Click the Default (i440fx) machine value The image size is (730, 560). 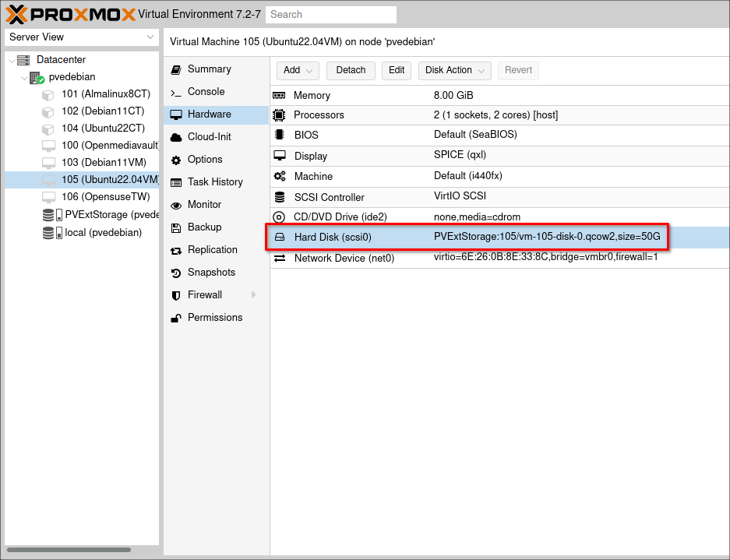[x=468, y=176]
